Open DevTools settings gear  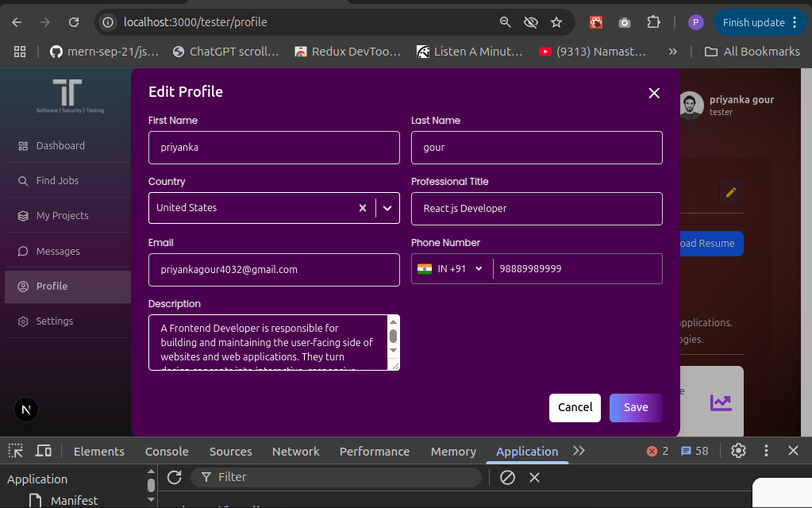click(738, 451)
